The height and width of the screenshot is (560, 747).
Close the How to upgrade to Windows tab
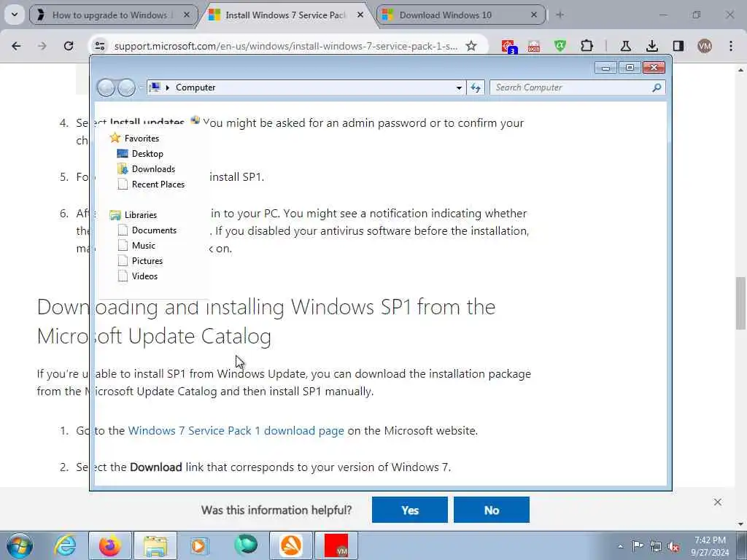187,15
